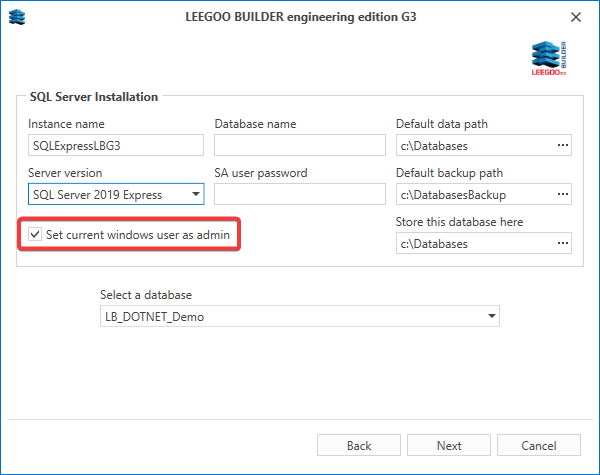Click the 'SA user password' label
The height and width of the screenshot is (475, 600).
(261, 173)
